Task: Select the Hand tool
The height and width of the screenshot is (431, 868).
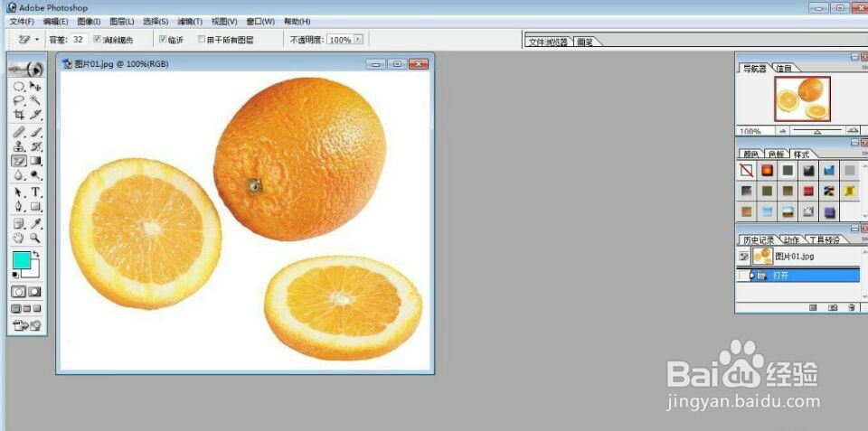Action: point(19,238)
